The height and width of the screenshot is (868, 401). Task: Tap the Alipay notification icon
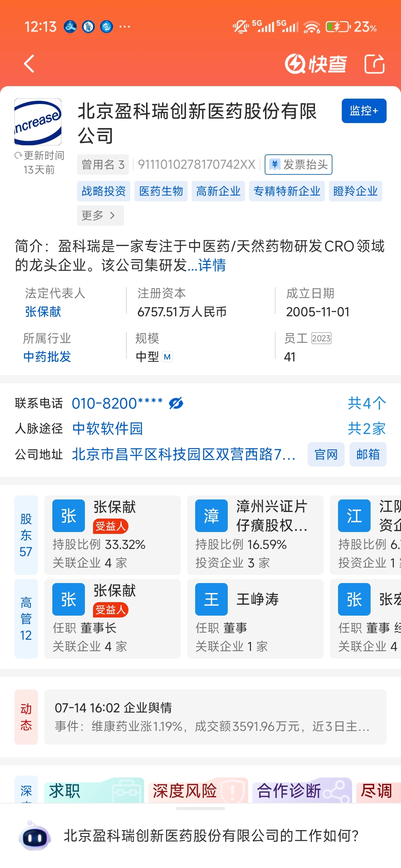[70, 27]
